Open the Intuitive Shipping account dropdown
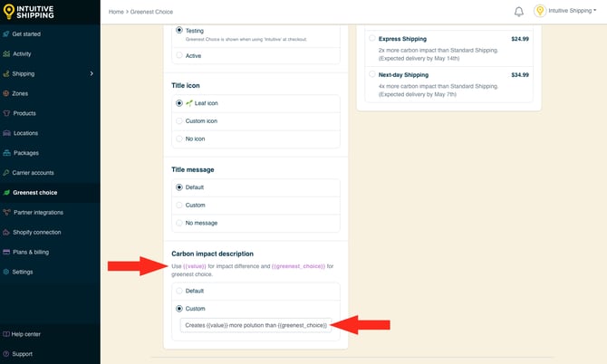Image resolution: width=607 pixels, height=364 pixels. click(x=566, y=12)
